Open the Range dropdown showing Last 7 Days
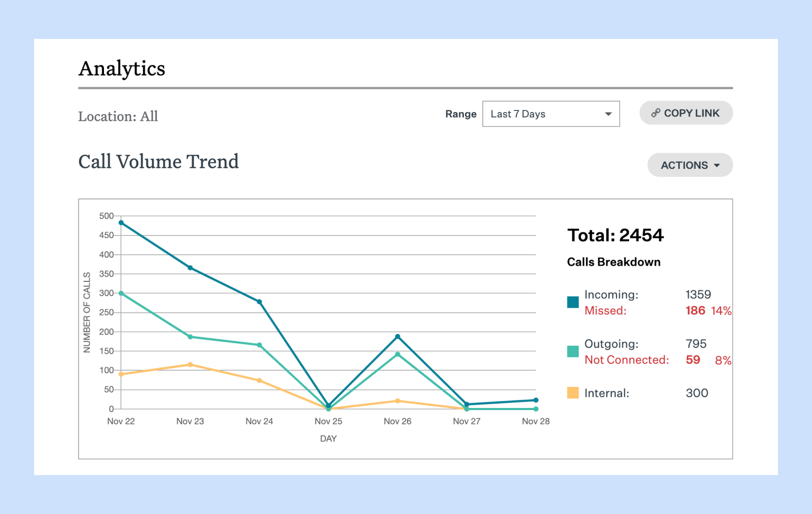 click(551, 114)
